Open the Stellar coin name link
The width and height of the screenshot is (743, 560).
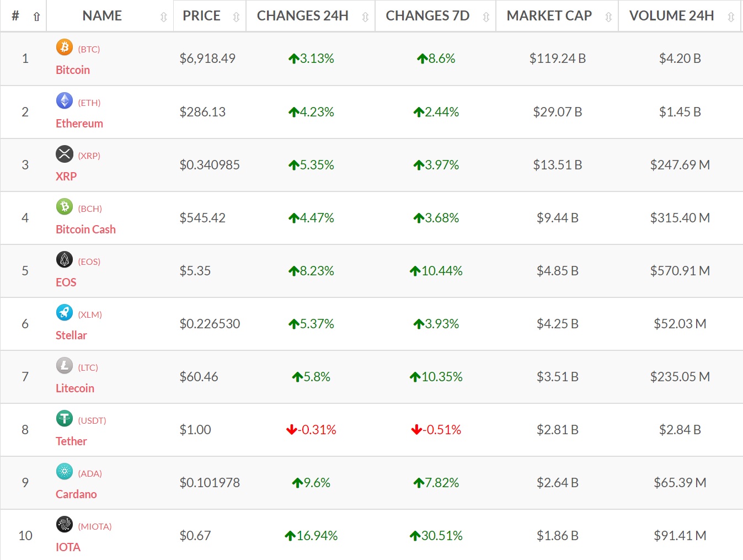point(71,335)
